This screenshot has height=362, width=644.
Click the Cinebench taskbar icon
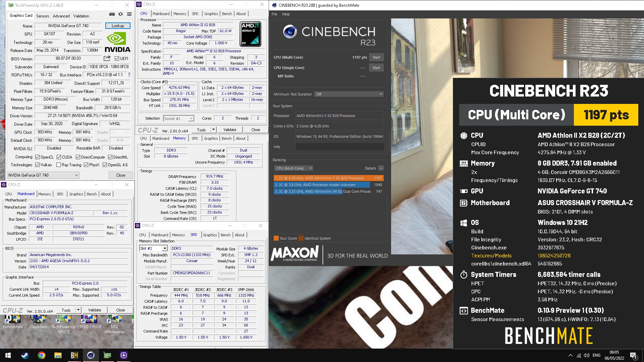(x=91, y=355)
